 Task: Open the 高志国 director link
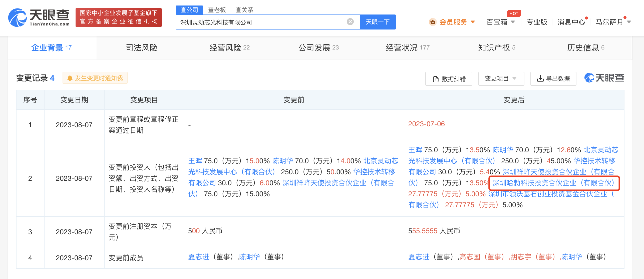pyautogui.click(x=470, y=257)
